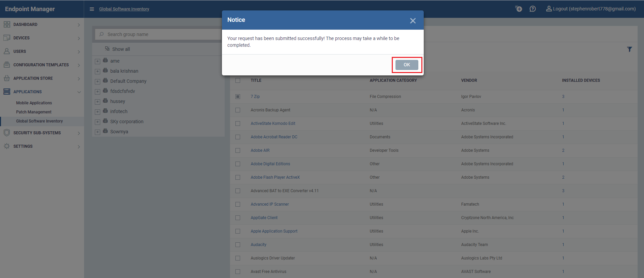Click the Global Software Inventory breadcrumb
This screenshot has width=644, height=278.
[x=124, y=9]
